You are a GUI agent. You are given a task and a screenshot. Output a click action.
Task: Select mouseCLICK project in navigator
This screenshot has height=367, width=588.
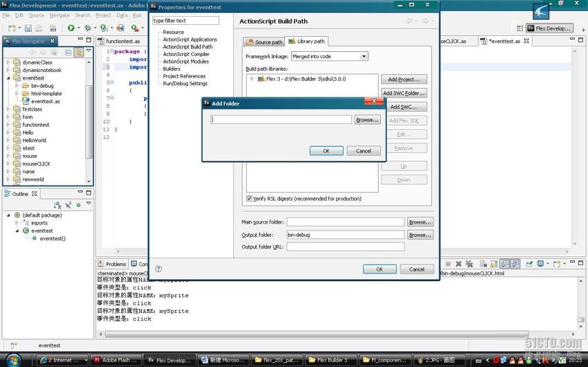(x=36, y=164)
